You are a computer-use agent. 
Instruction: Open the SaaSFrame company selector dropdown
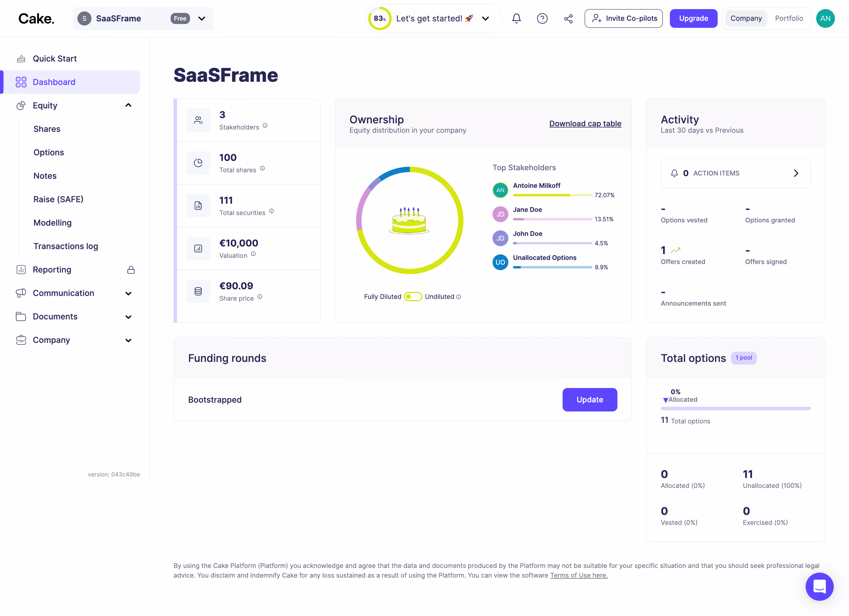pos(143,18)
